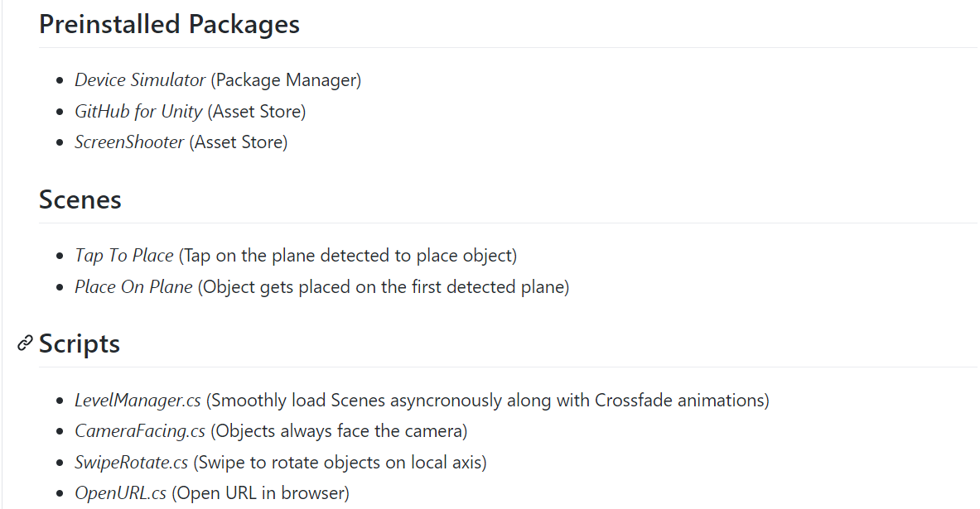Click the Preinstalled Packages heading
The height and width of the screenshot is (509, 980).
pyautogui.click(x=169, y=24)
